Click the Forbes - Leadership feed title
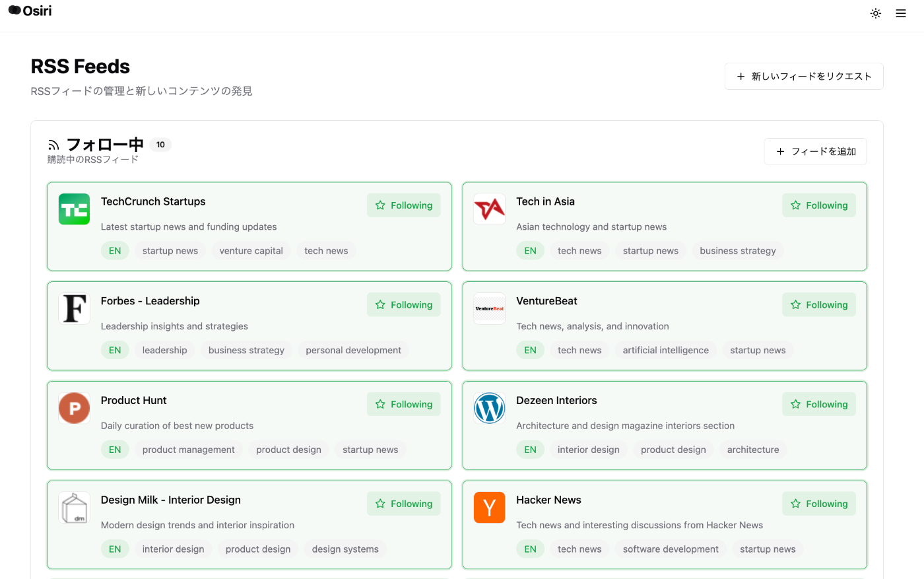 coord(150,301)
